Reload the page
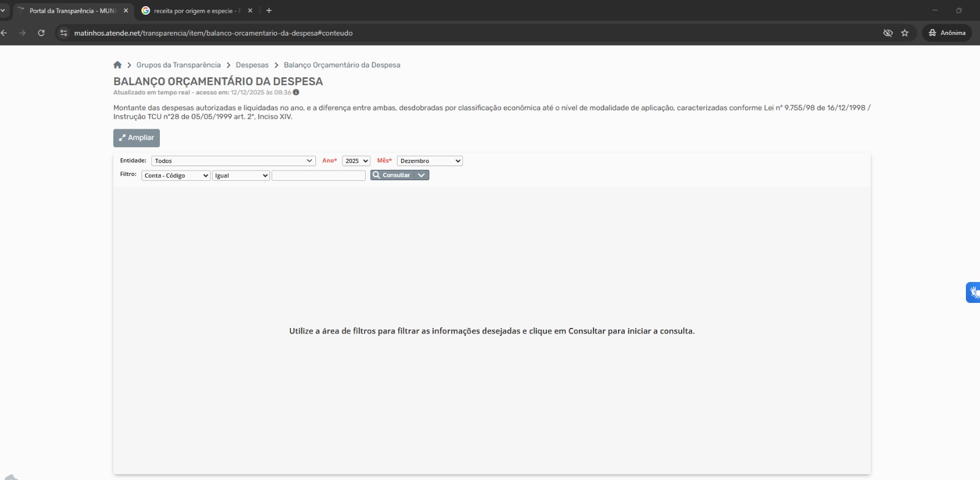 41,33
